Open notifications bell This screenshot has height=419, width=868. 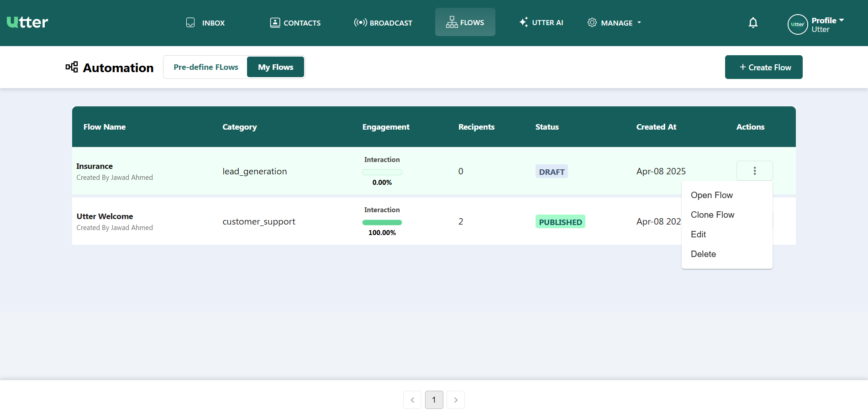pyautogui.click(x=753, y=23)
